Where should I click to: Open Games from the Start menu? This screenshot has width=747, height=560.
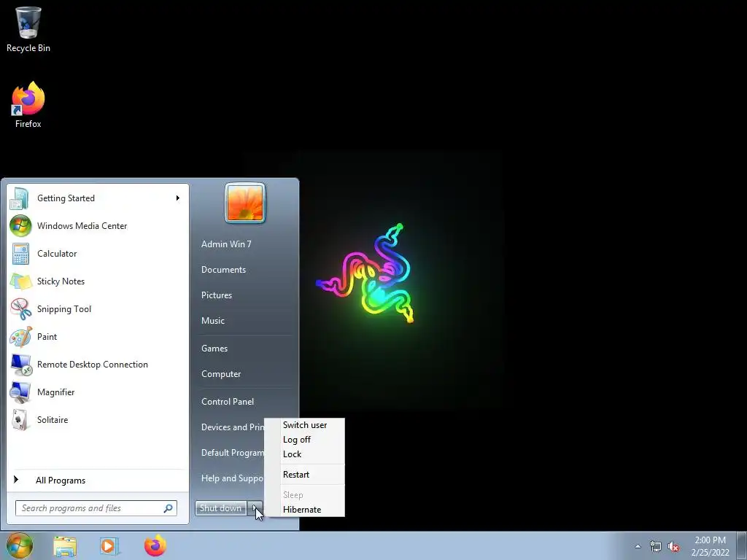(214, 349)
